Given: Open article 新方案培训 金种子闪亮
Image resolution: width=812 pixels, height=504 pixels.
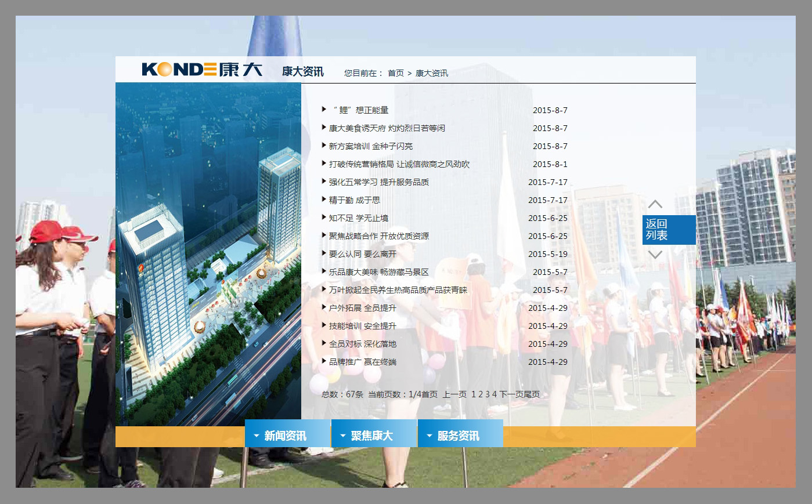Looking at the screenshot, I should (371, 146).
